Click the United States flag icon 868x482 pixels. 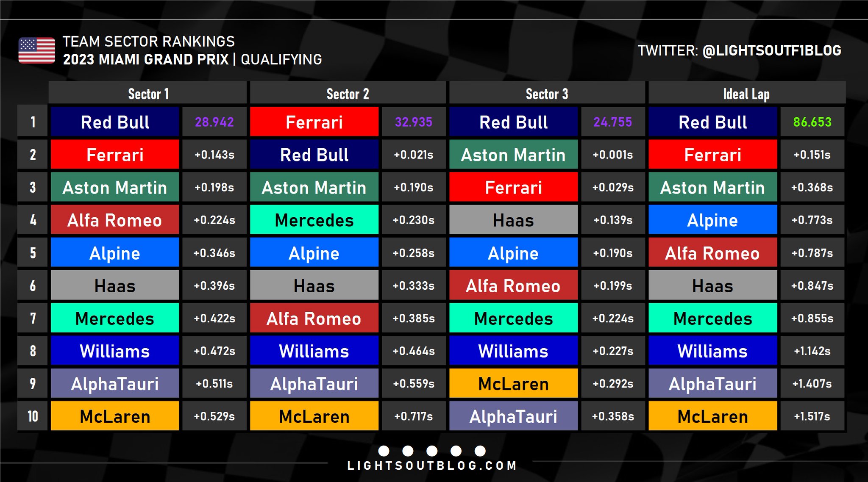pos(37,50)
